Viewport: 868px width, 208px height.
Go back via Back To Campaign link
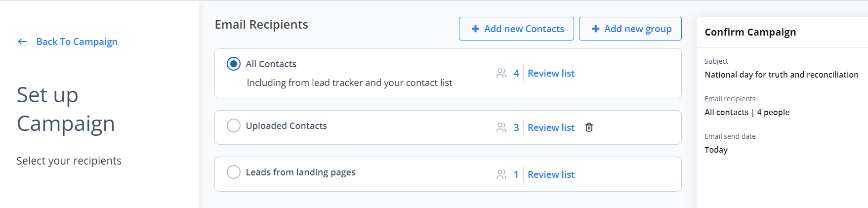click(77, 42)
